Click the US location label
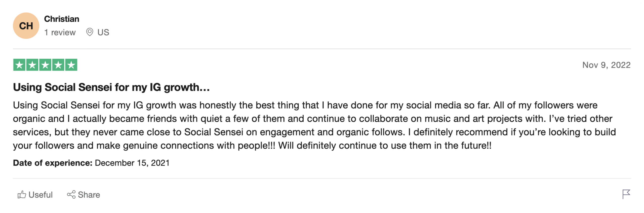The height and width of the screenshot is (213, 644). pyautogui.click(x=103, y=32)
